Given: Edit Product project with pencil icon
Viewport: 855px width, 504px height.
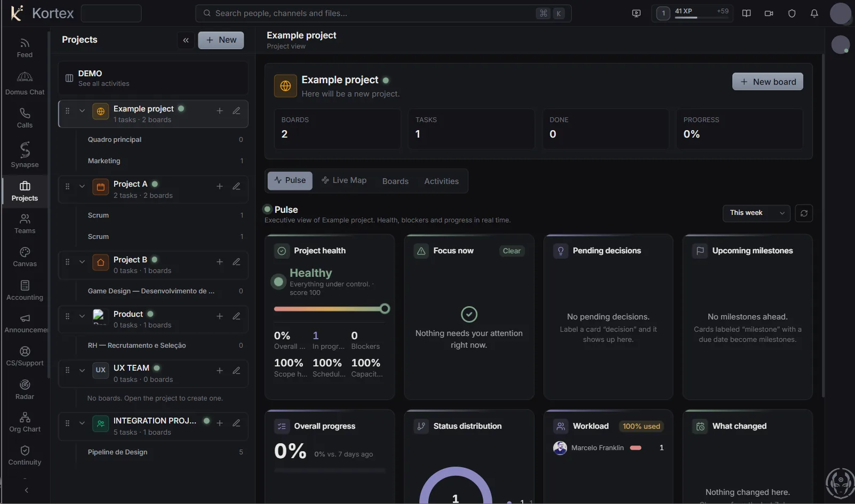Looking at the screenshot, I should point(236,316).
